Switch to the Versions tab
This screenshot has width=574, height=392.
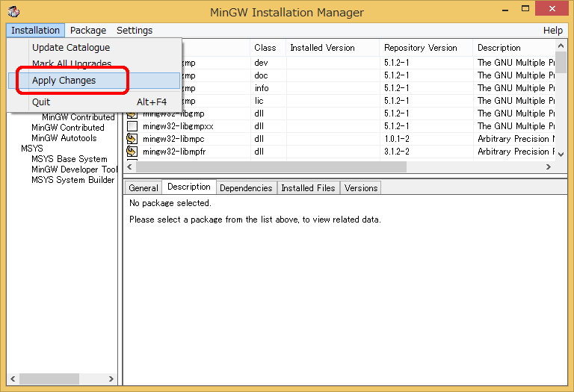click(x=361, y=188)
